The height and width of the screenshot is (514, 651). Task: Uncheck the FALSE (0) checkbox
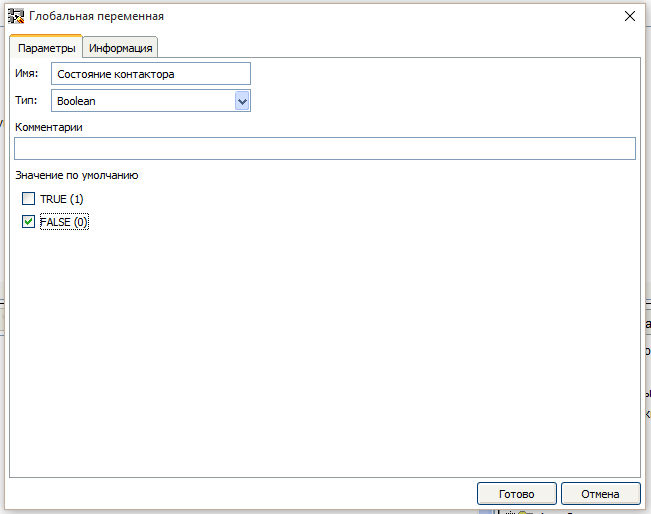28,222
